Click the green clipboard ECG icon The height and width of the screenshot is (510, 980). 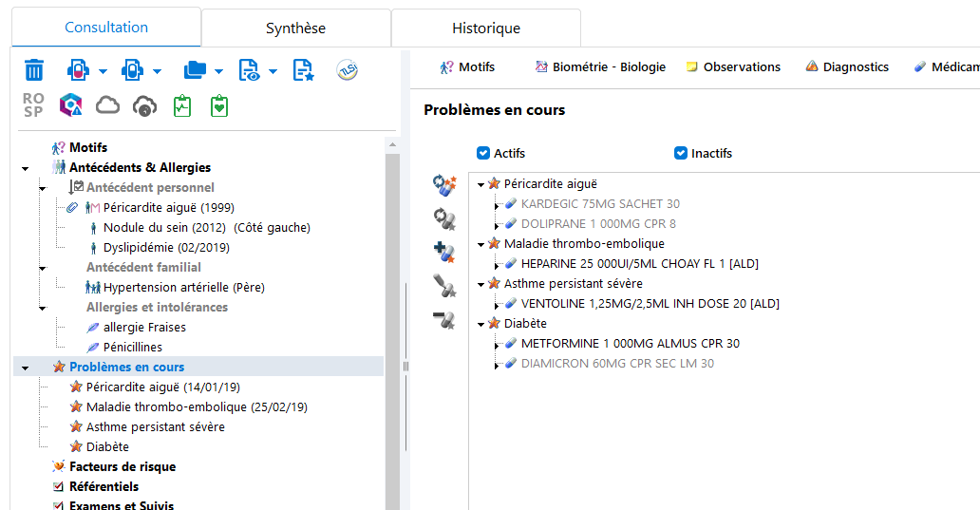(182, 105)
